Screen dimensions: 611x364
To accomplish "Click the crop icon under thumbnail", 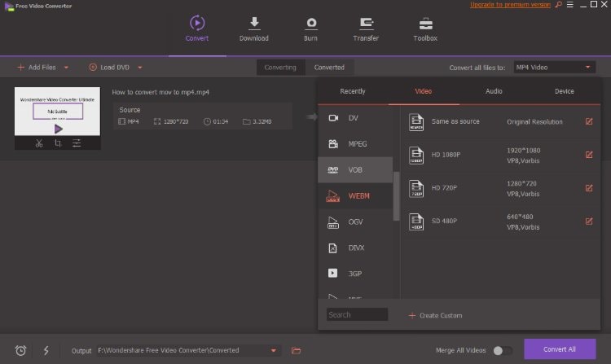I will [x=58, y=143].
